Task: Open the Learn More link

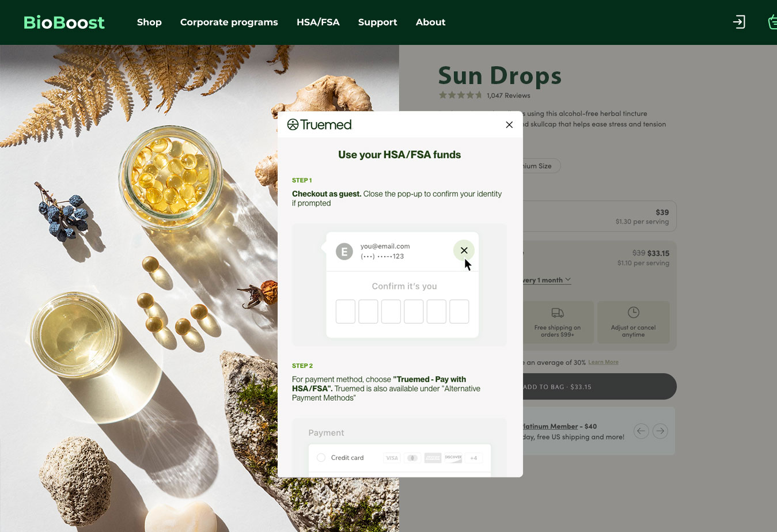Action: pos(603,362)
